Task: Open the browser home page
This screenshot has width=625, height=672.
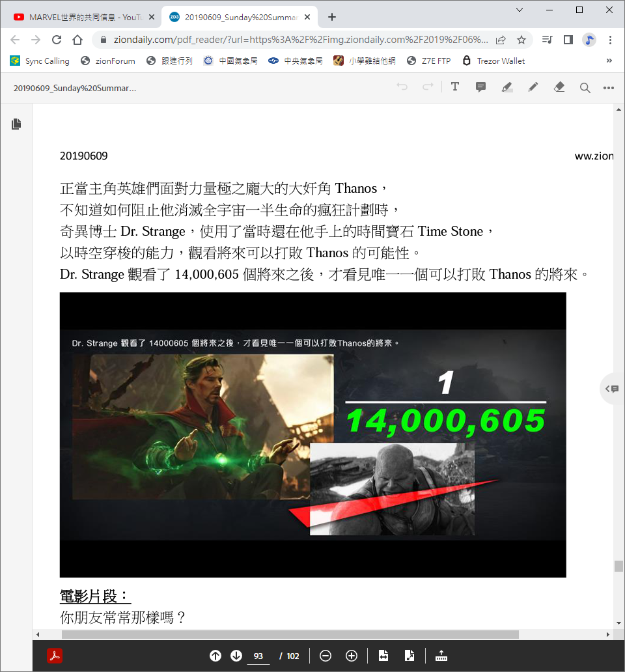Action: (77, 40)
